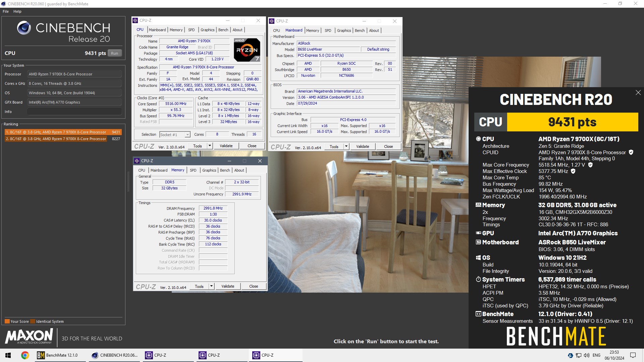Select the Graphics tab in the ASRock mainboard CPU-Z window

(x=344, y=31)
